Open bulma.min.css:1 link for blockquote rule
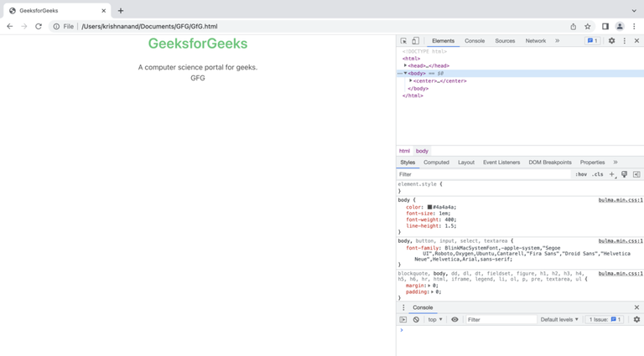 click(621, 274)
